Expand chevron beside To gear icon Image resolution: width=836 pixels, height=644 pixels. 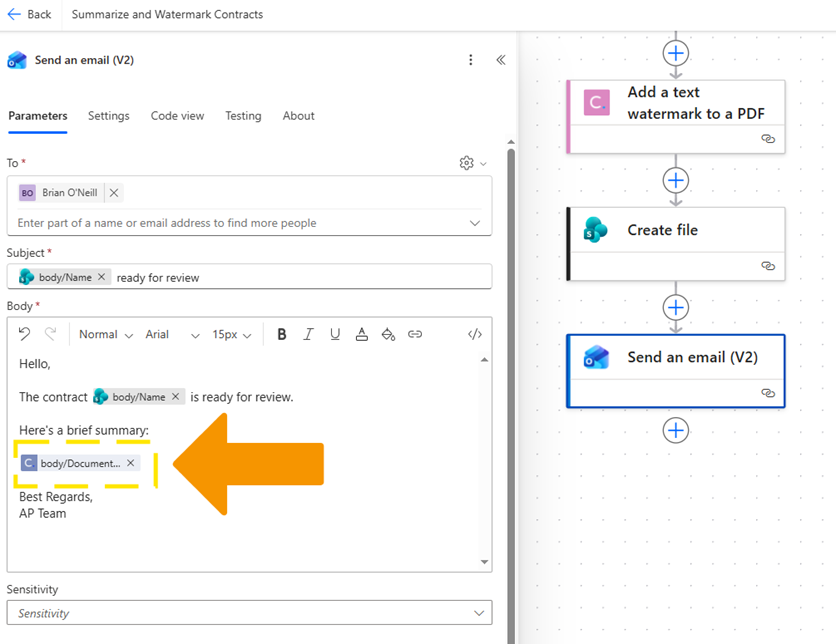pyautogui.click(x=483, y=164)
